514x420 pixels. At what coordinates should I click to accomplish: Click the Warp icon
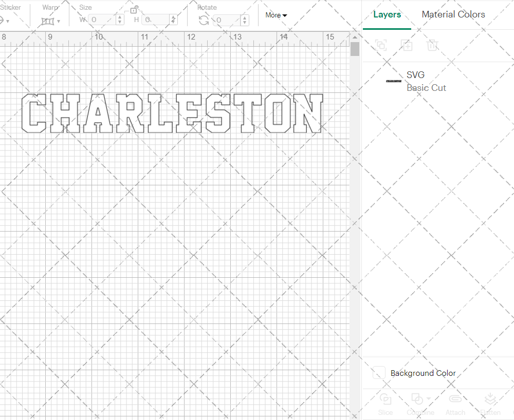coord(47,21)
